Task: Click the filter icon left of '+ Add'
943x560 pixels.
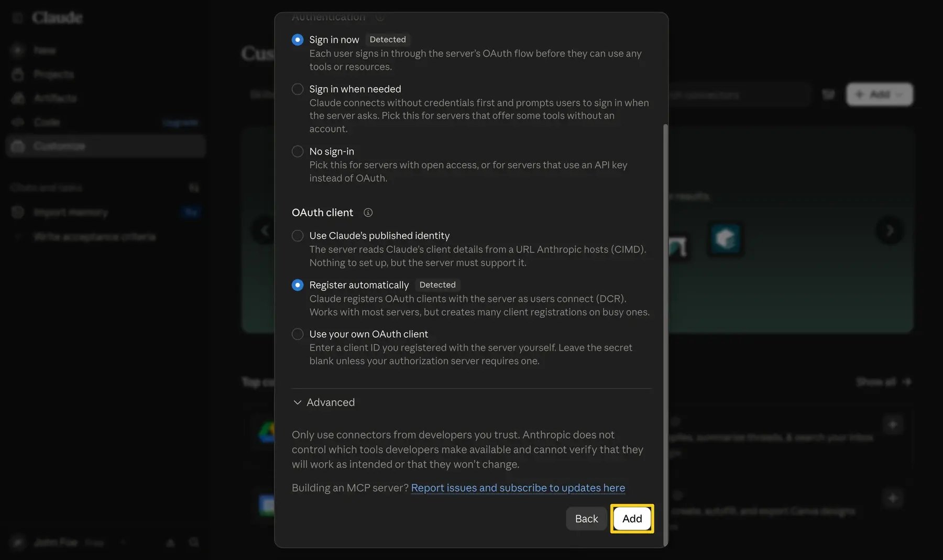Action: tap(828, 95)
